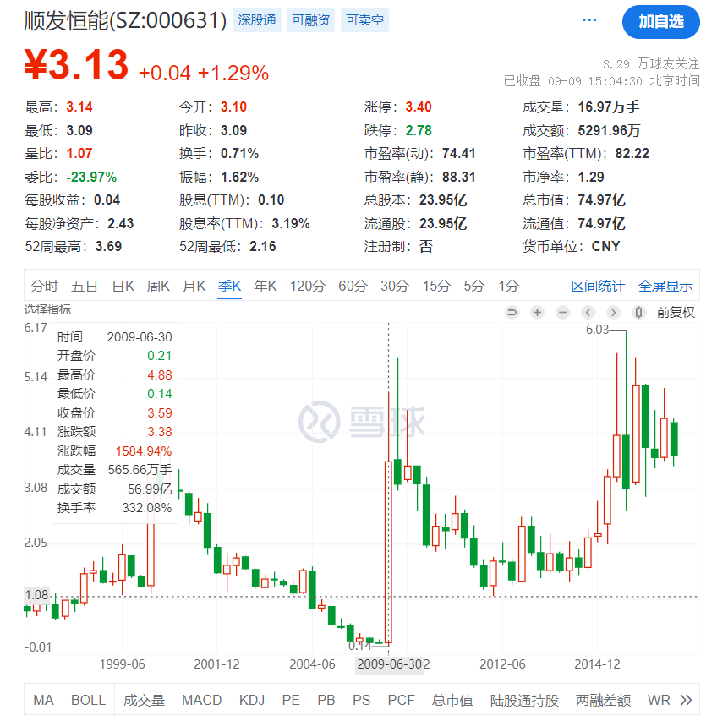Expand more indicators with double-chevron

686,700
